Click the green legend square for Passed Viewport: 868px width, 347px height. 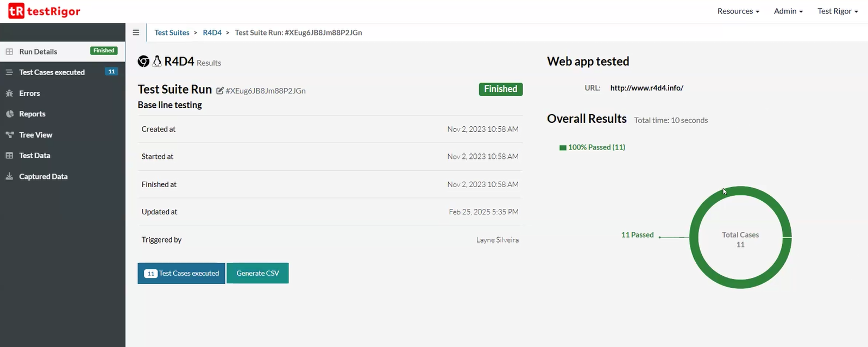(x=563, y=147)
